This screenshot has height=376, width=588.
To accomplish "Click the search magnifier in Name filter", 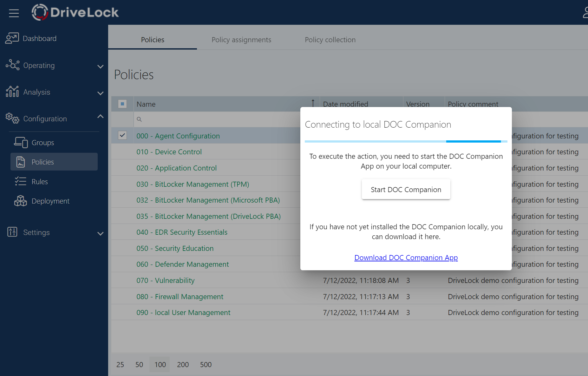I will [x=139, y=119].
